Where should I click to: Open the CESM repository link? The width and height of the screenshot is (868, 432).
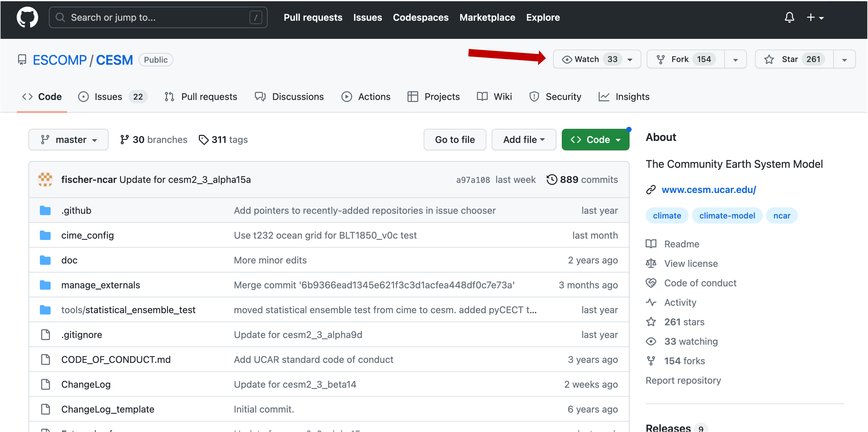pos(114,60)
